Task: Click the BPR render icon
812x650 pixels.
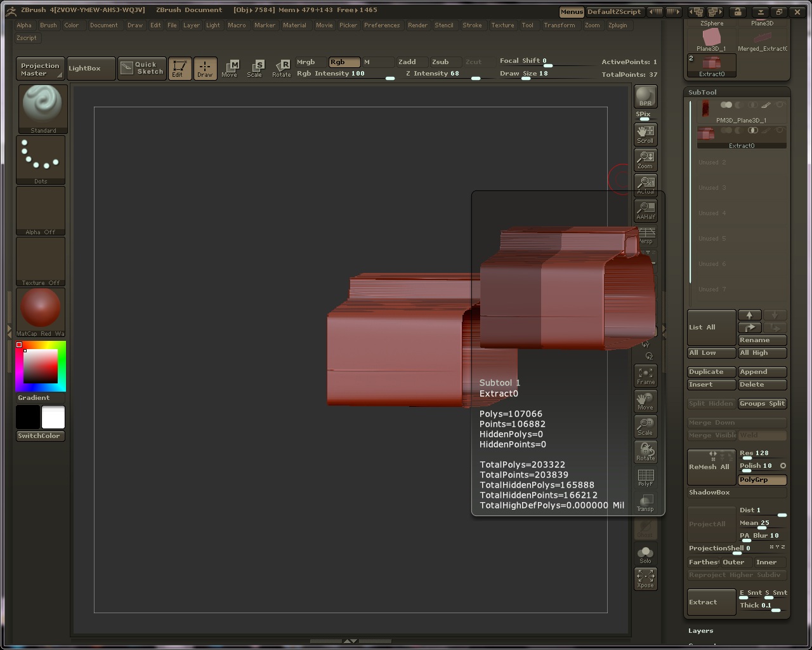Action: pos(645,96)
